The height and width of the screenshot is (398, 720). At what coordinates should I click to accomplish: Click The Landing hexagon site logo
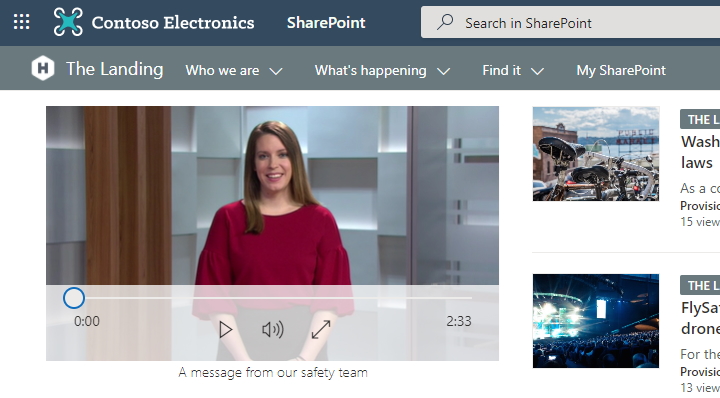click(43, 68)
